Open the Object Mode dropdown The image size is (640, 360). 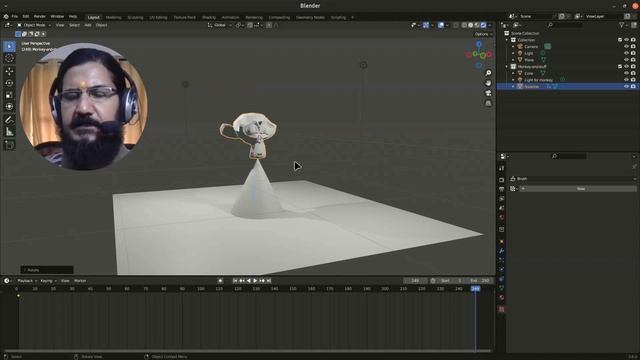pos(34,25)
